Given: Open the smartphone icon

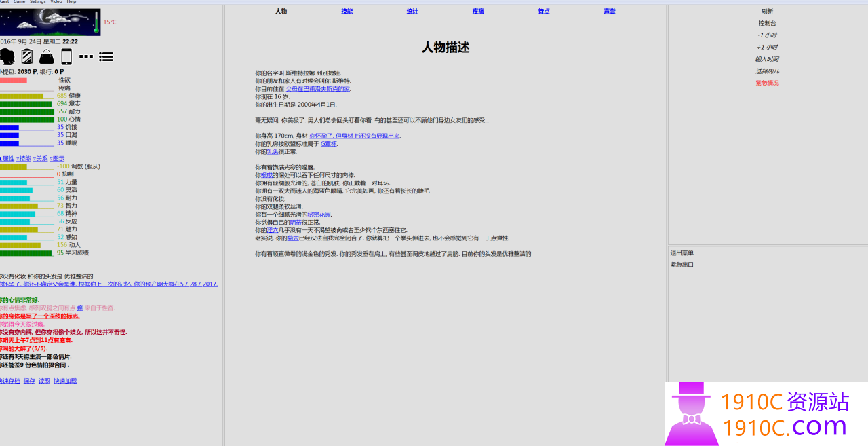Looking at the screenshot, I should [66, 56].
